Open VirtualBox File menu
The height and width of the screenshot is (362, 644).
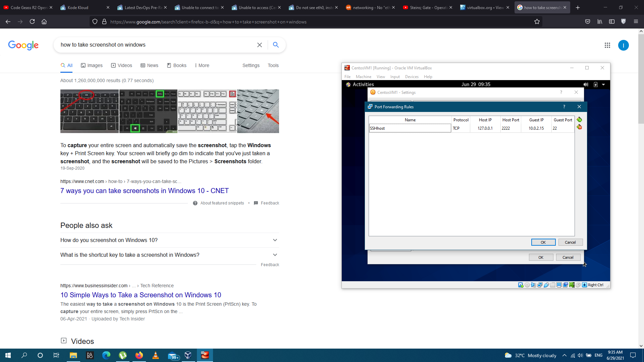tap(347, 77)
